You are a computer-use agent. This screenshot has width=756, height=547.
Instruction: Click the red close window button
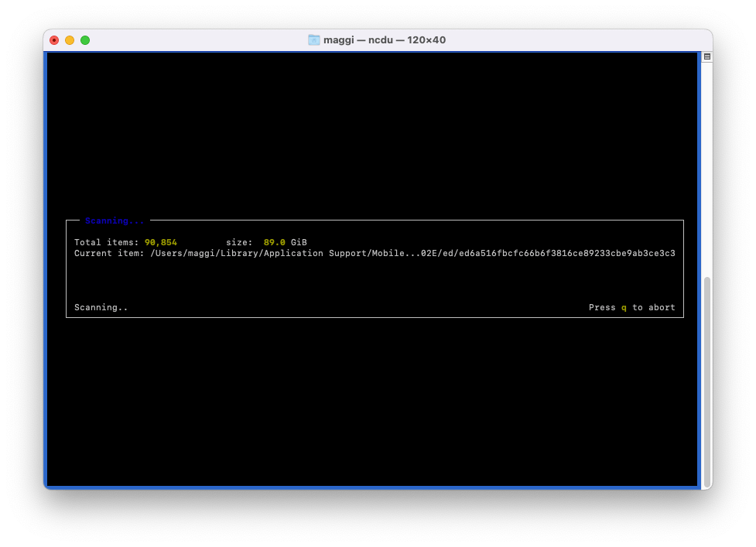click(54, 40)
